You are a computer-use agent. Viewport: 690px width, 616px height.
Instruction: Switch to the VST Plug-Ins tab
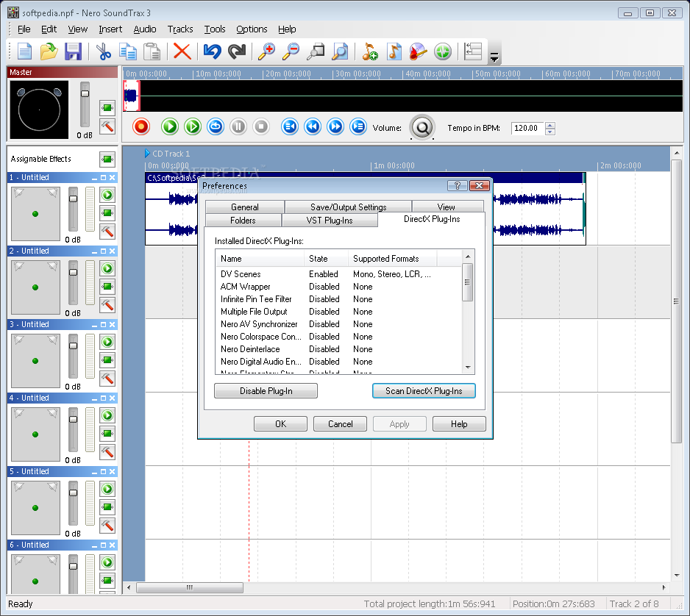click(329, 220)
